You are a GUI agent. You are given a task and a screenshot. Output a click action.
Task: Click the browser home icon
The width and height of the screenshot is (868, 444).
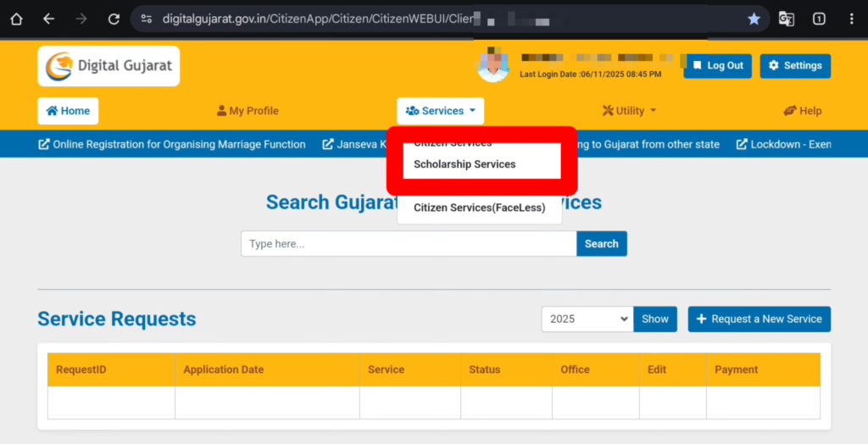point(16,19)
